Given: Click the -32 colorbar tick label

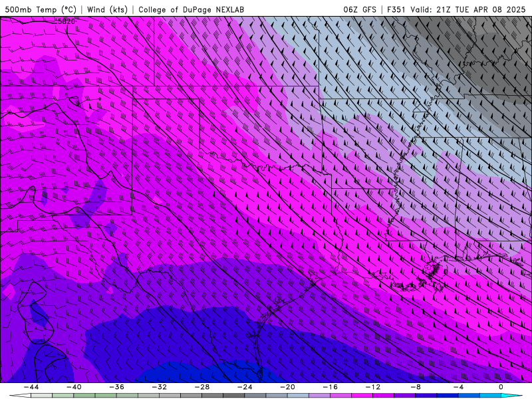Looking at the screenshot, I should click(159, 387).
